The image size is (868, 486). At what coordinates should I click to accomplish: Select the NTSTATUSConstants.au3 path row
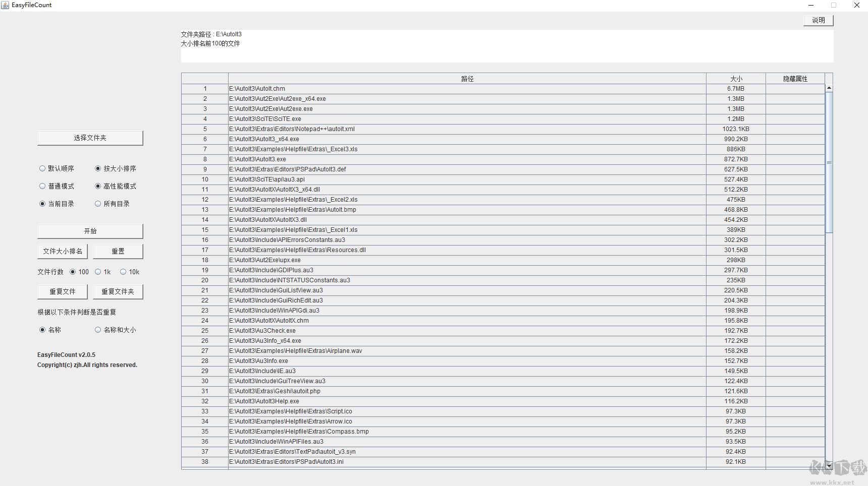[x=467, y=280]
